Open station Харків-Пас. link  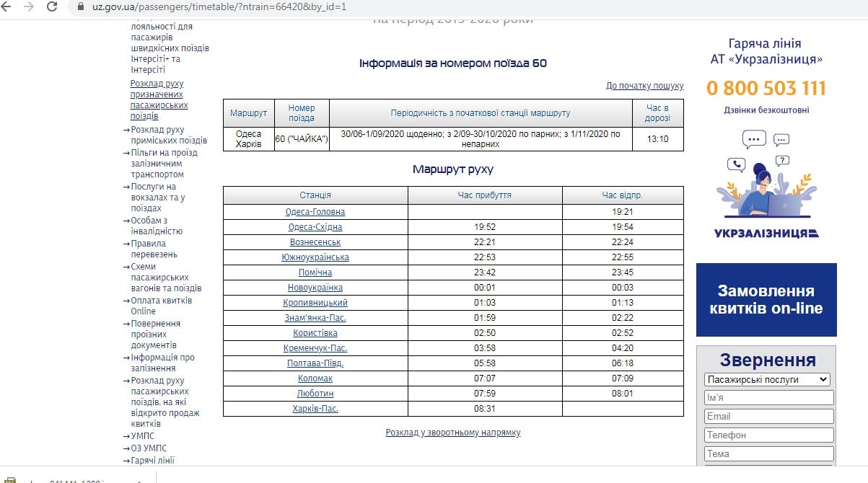(315, 409)
